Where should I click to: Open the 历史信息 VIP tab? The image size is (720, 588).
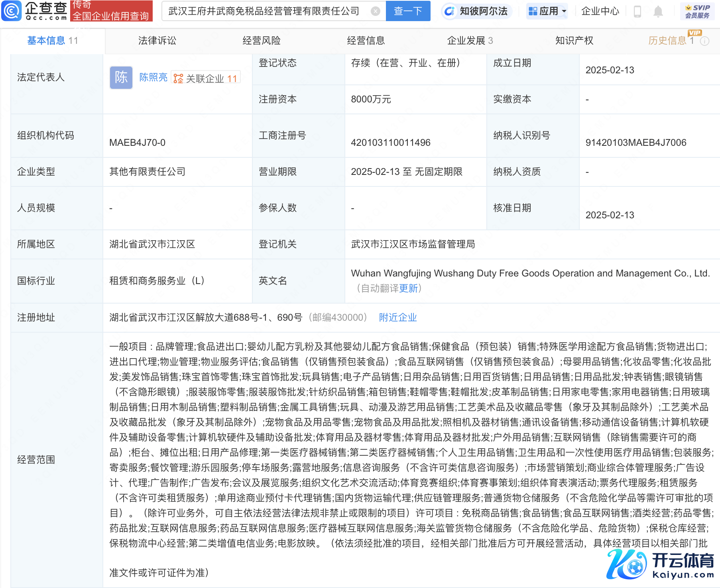pos(667,41)
